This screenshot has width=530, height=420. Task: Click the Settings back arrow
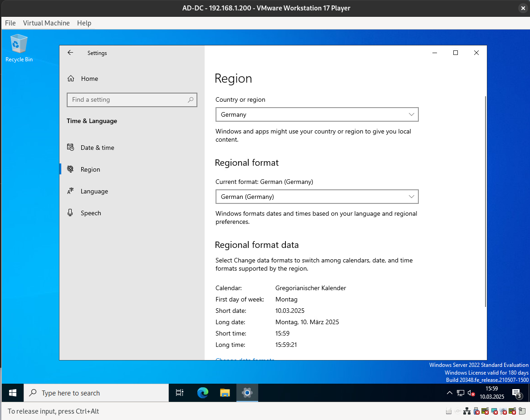(70, 53)
